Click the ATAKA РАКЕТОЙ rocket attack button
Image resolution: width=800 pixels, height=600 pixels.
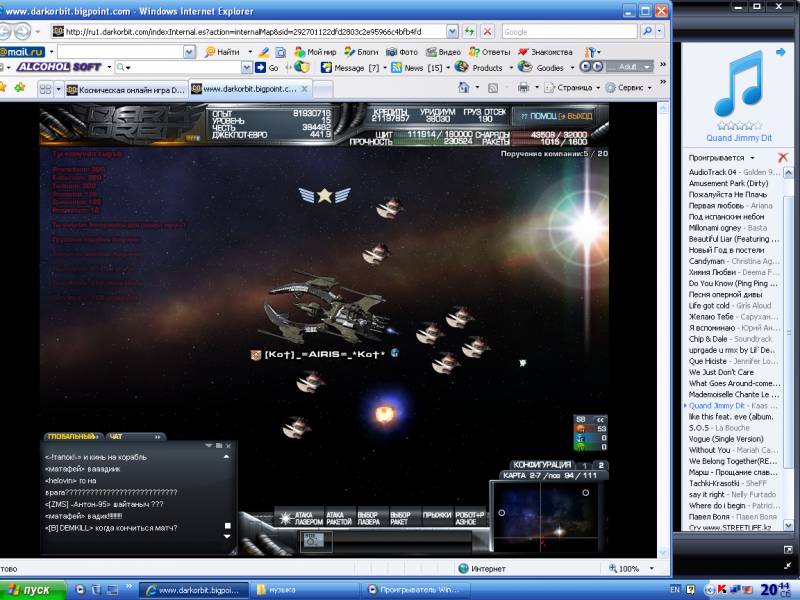tap(339, 518)
